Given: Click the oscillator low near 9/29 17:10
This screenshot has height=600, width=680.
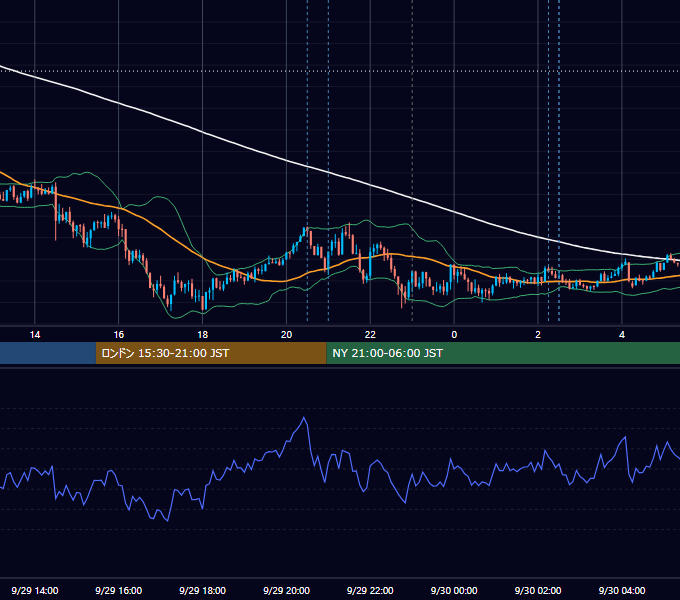Looking at the screenshot, I should point(167,520).
